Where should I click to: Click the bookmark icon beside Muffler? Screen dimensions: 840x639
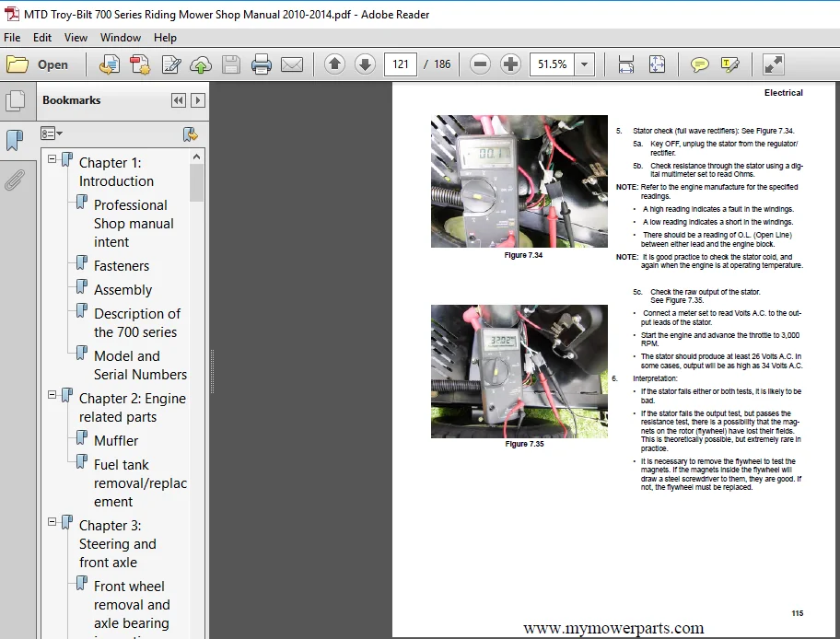[81, 438]
